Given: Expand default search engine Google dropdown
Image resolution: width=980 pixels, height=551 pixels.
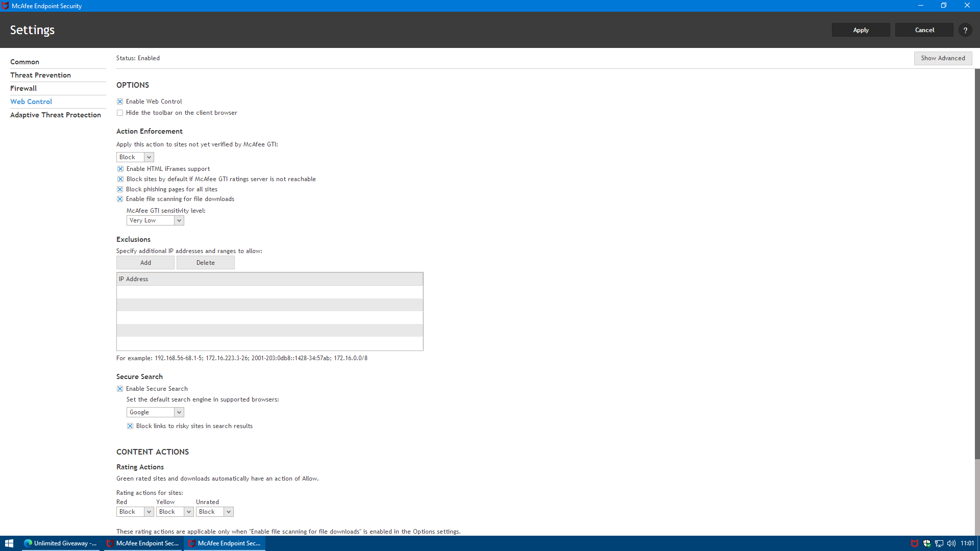Looking at the screenshot, I should click(x=179, y=412).
